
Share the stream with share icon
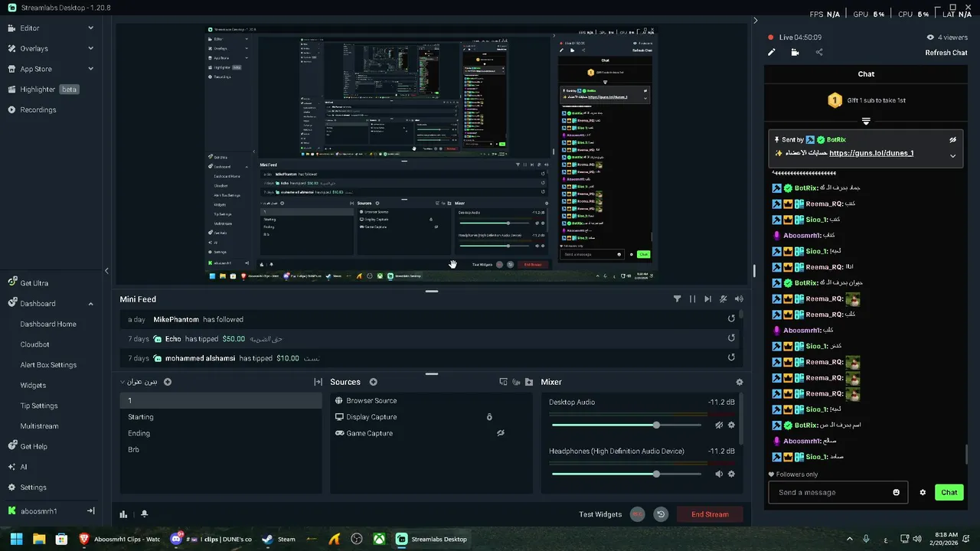[x=819, y=53]
